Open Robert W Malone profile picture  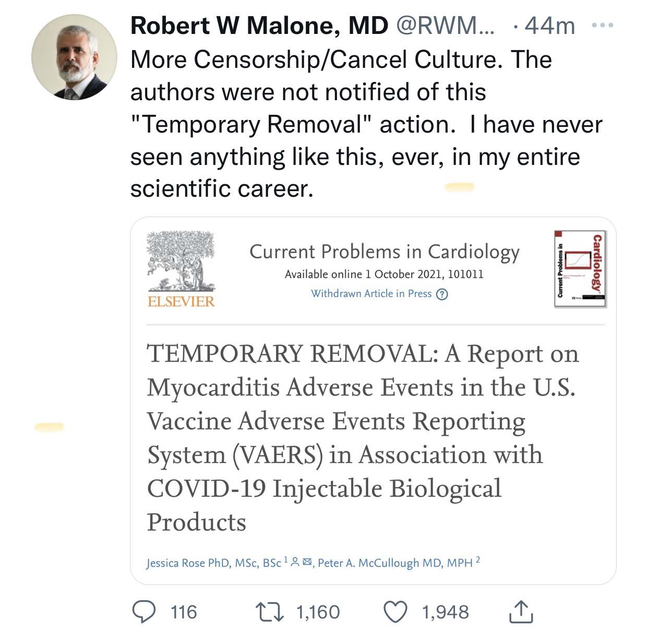(74, 57)
